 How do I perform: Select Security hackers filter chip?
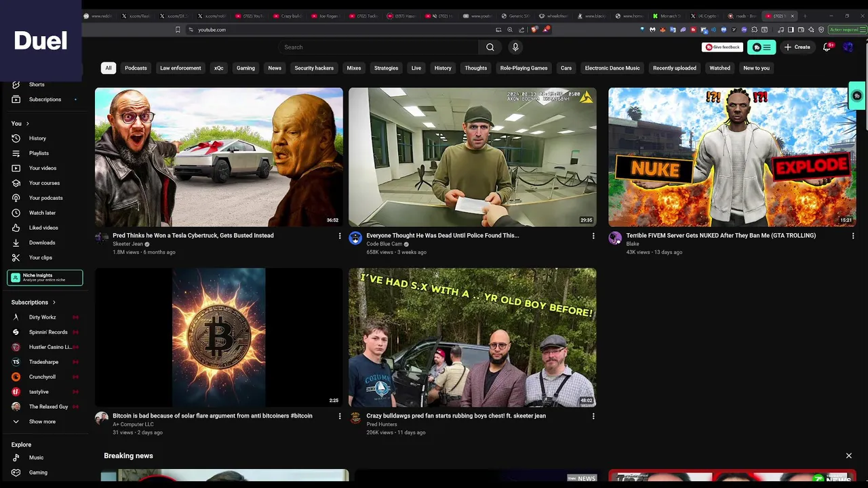[314, 68]
